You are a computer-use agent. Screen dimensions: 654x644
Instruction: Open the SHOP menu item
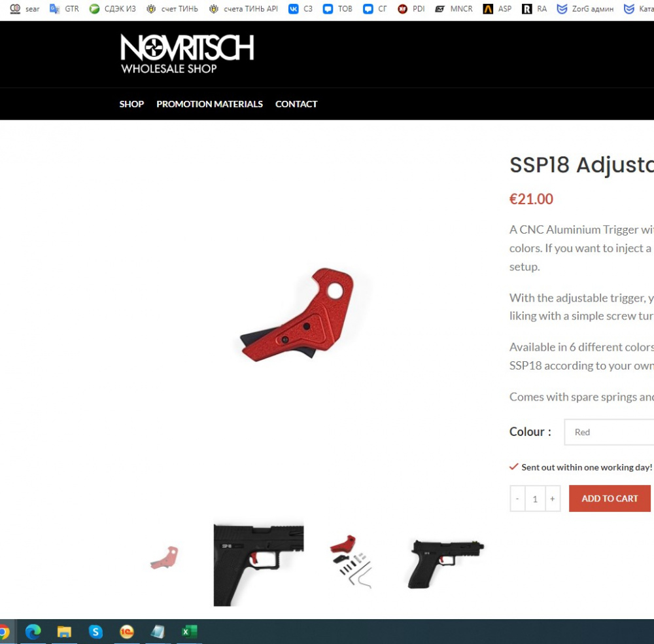[131, 104]
